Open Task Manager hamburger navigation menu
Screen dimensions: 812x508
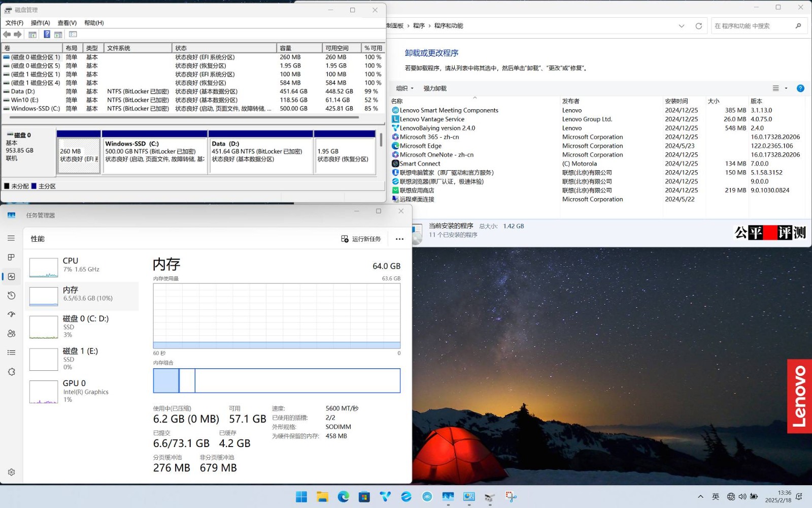(11, 238)
